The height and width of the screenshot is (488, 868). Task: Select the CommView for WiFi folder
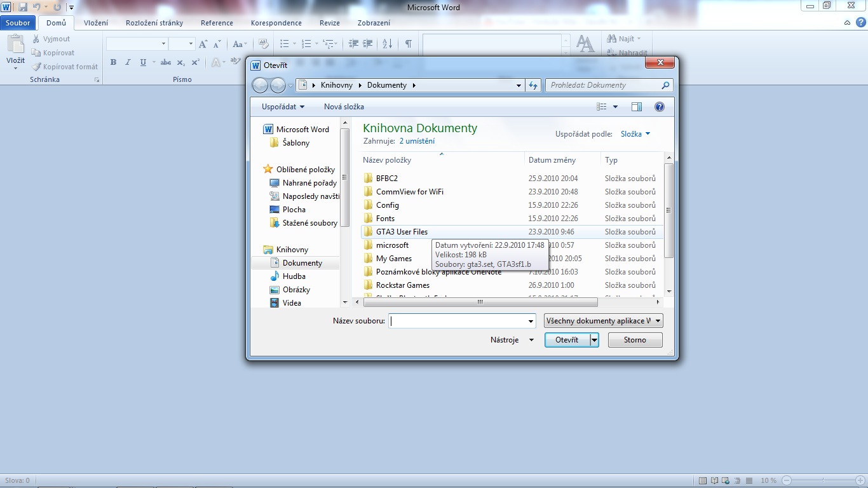pos(409,192)
